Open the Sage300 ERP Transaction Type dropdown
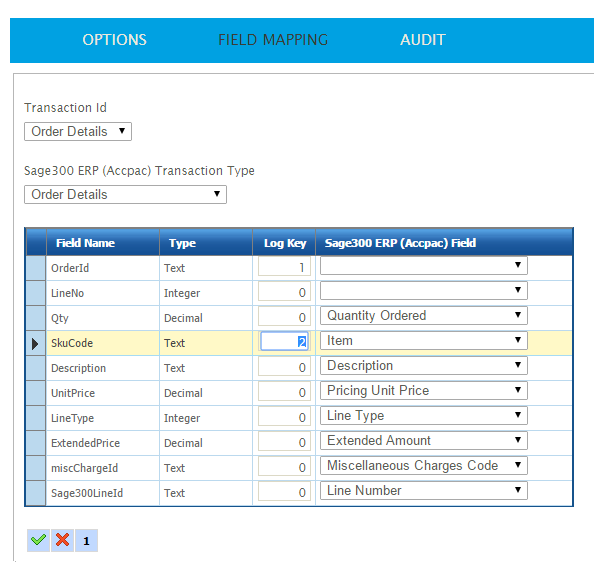604x572 pixels. [x=125, y=194]
